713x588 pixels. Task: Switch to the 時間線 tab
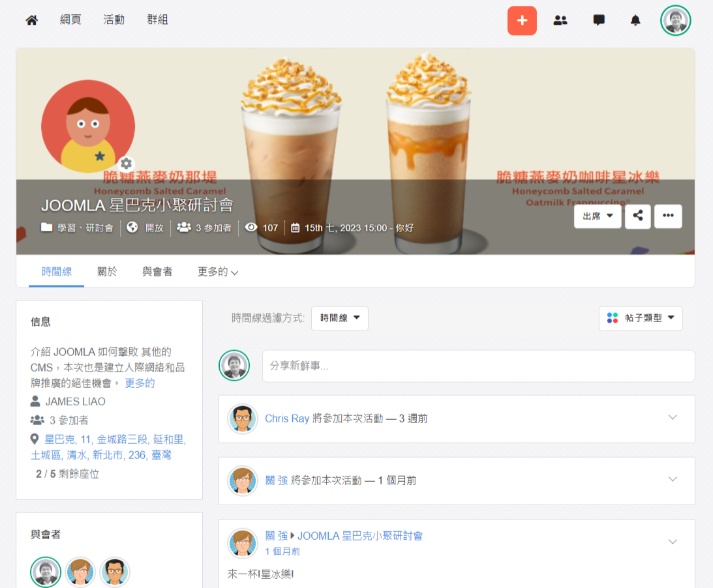[56, 272]
